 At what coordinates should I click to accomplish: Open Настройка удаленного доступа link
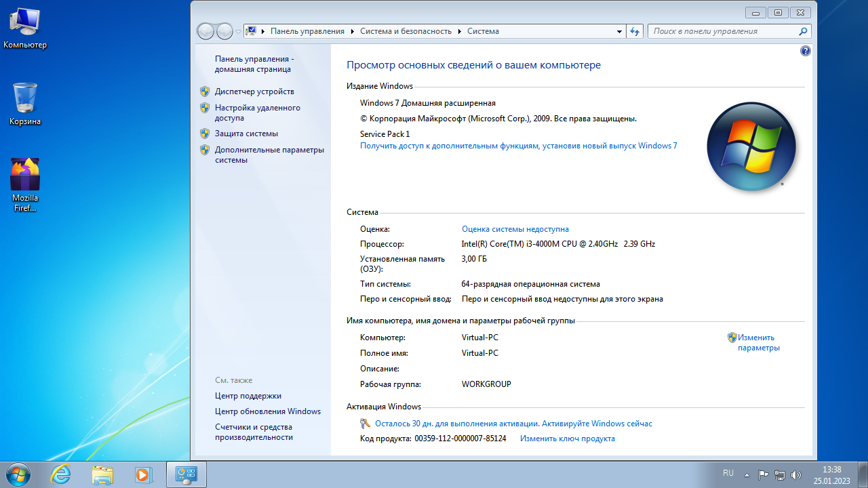[258, 113]
